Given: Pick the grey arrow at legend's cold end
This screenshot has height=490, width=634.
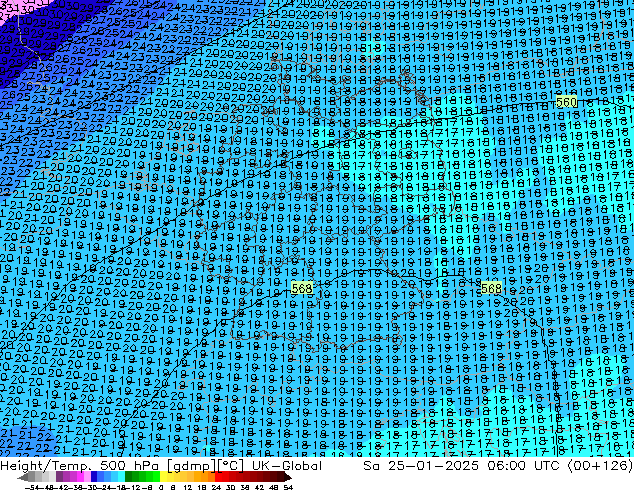Looking at the screenshot, I should click(x=23, y=477).
